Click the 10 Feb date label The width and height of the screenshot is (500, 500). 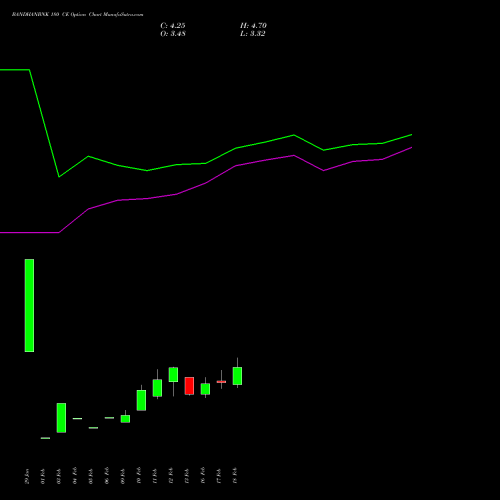point(139,475)
